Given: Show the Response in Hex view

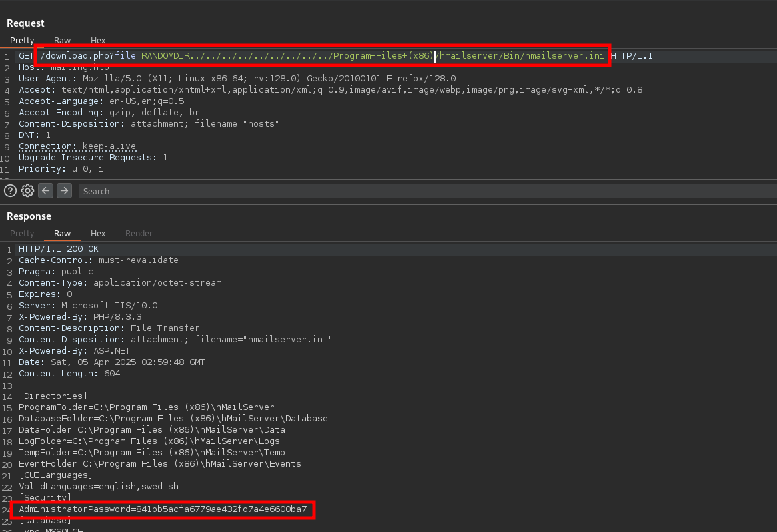Looking at the screenshot, I should click(x=98, y=234).
